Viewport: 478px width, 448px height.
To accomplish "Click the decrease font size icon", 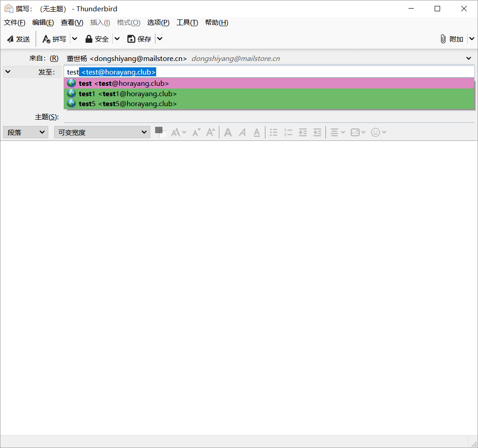I will (x=196, y=132).
